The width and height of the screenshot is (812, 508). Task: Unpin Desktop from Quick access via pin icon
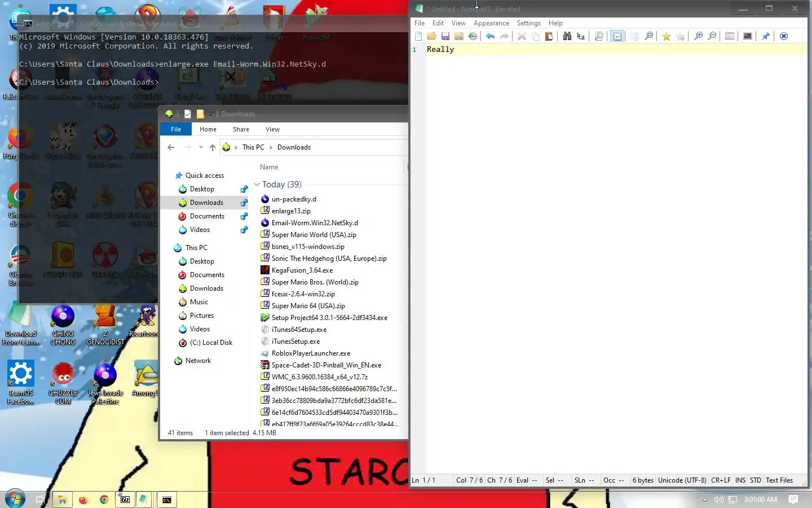[x=244, y=189]
